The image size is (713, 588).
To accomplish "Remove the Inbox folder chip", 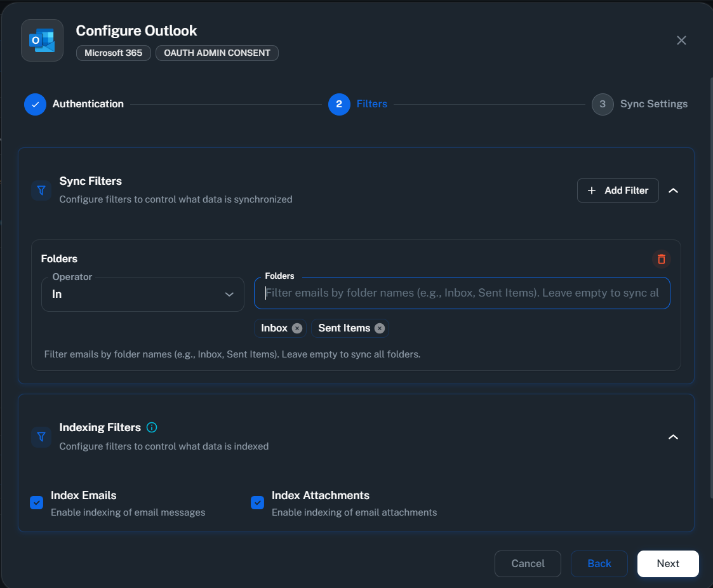I will coord(297,328).
